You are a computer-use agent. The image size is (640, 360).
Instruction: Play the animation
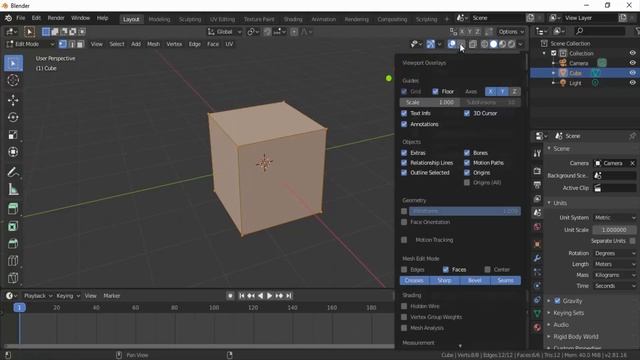(269, 296)
